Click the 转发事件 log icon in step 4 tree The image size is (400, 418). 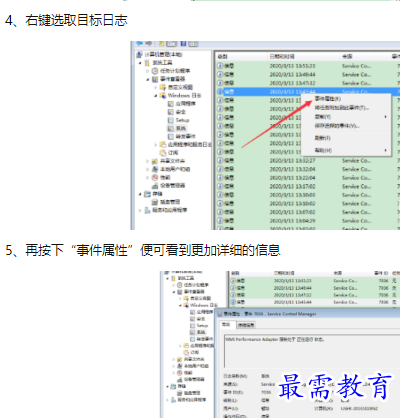(171, 136)
